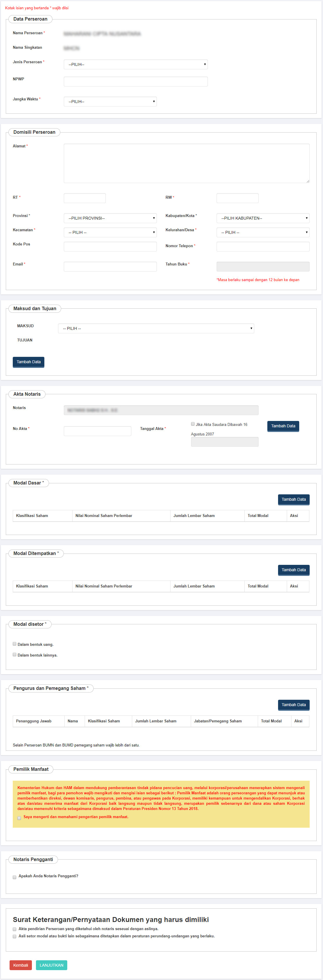Open the Jenis Perseroan dropdown
The image size is (323, 980).
coord(135,64)
